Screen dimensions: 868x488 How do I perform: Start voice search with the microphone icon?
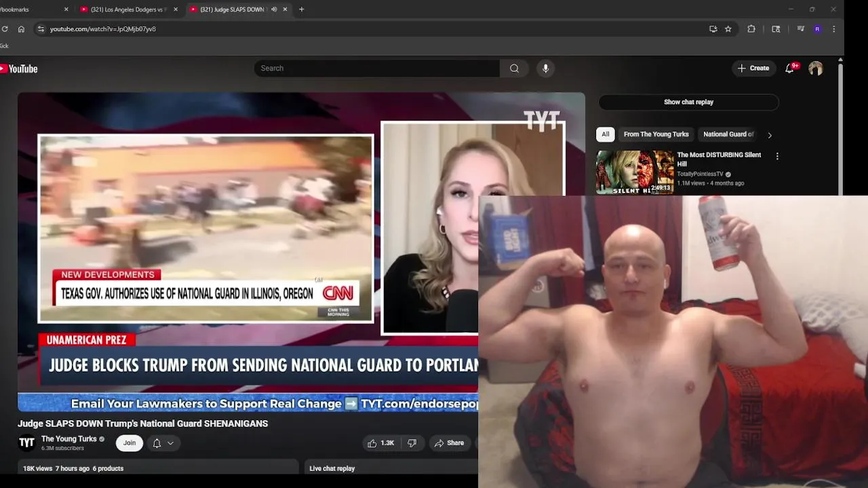coord(545,68)
